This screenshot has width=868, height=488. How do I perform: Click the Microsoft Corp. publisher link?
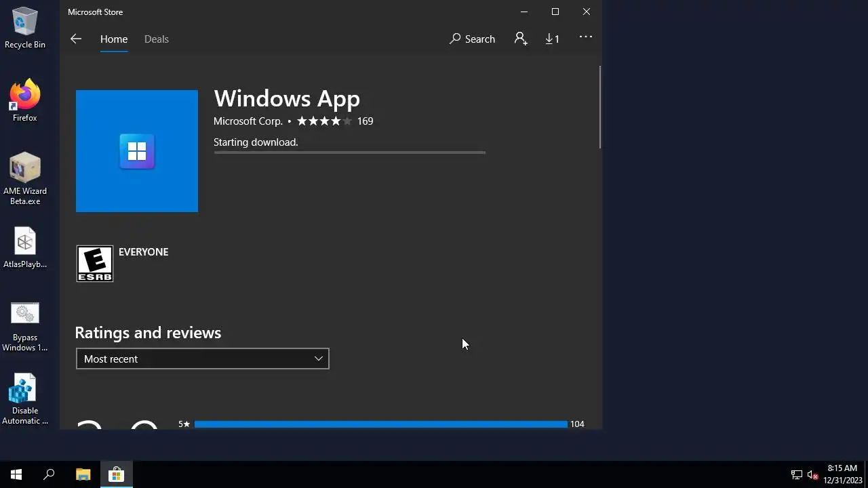(248, 121)
